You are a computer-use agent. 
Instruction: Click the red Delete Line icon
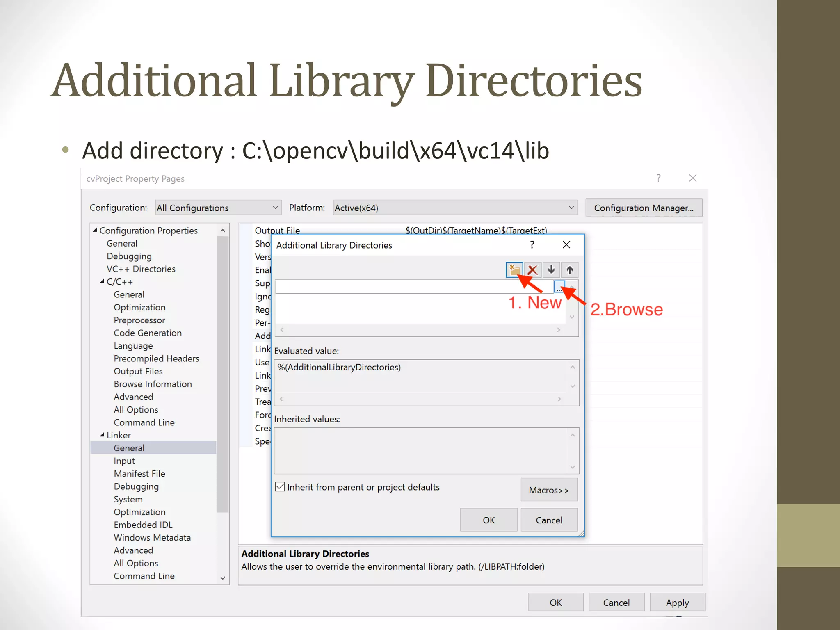pos(532,270)
